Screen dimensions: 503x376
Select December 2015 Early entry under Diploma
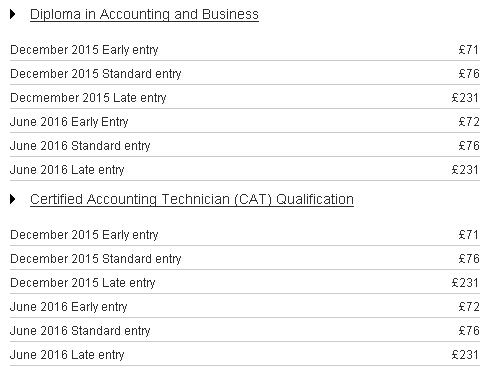tap(245, 50)
